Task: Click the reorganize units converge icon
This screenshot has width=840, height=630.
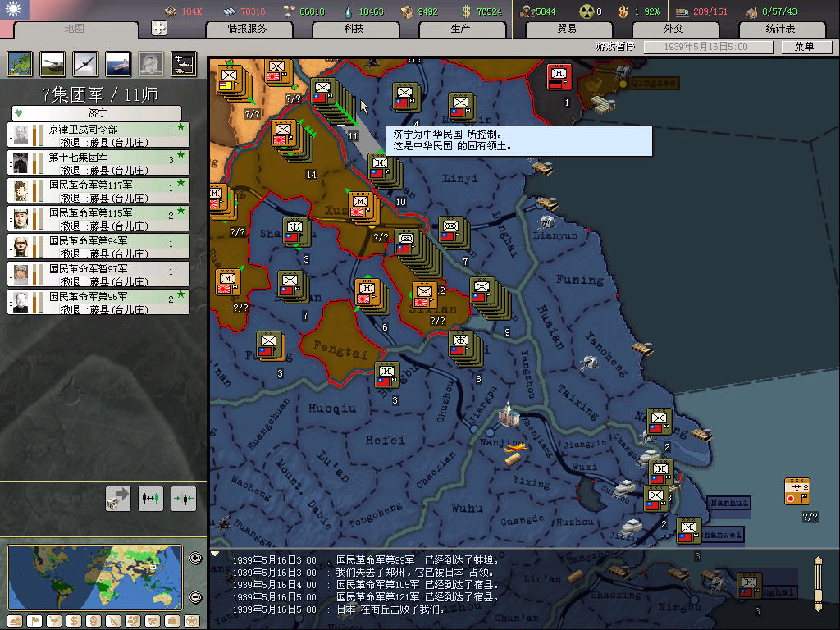Action: [x=184, y=499]
